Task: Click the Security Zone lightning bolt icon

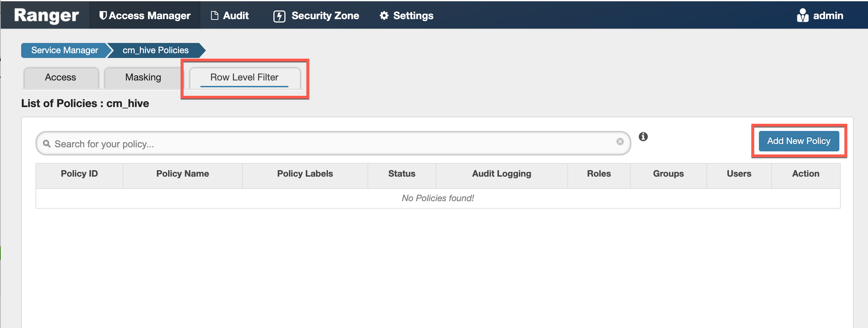Action: pyautogui.click(x=279, y=16)
